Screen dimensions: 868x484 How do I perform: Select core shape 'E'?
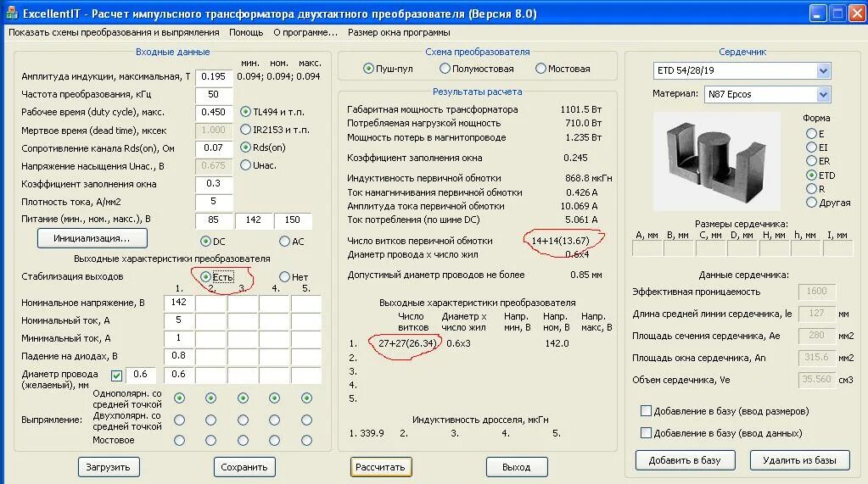click(x=811, y=133)
